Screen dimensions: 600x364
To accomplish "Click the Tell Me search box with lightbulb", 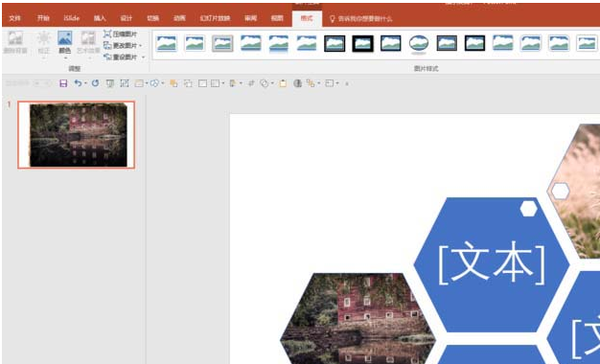I will point(360,18).
